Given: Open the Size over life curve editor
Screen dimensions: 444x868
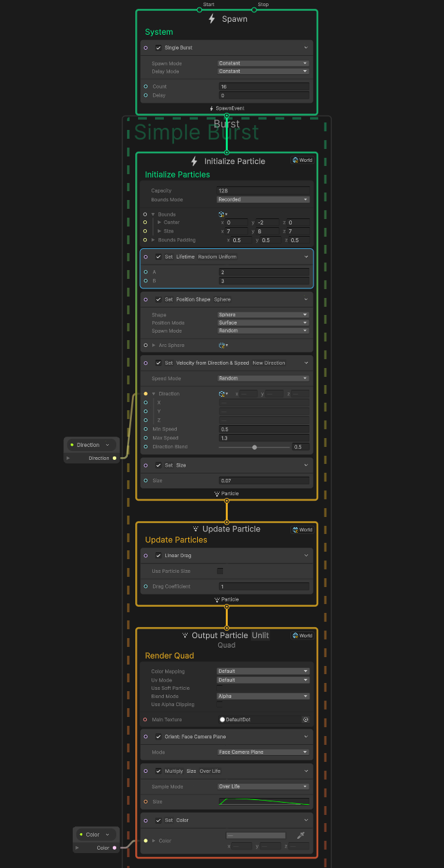Looking at the screenshot, I should pyautogui.click(x=264, y=801).
